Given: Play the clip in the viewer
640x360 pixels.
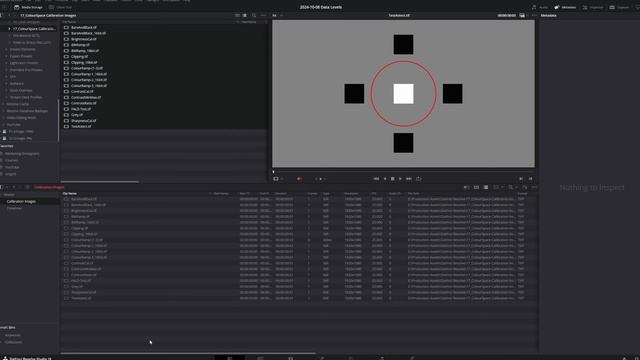Looking at the screenshot, I should (x=400, y=179).
